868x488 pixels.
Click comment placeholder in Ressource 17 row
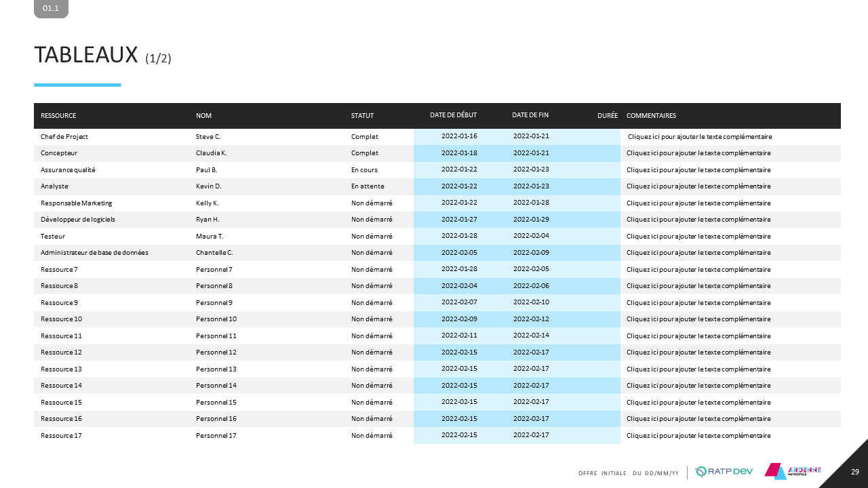698,436
